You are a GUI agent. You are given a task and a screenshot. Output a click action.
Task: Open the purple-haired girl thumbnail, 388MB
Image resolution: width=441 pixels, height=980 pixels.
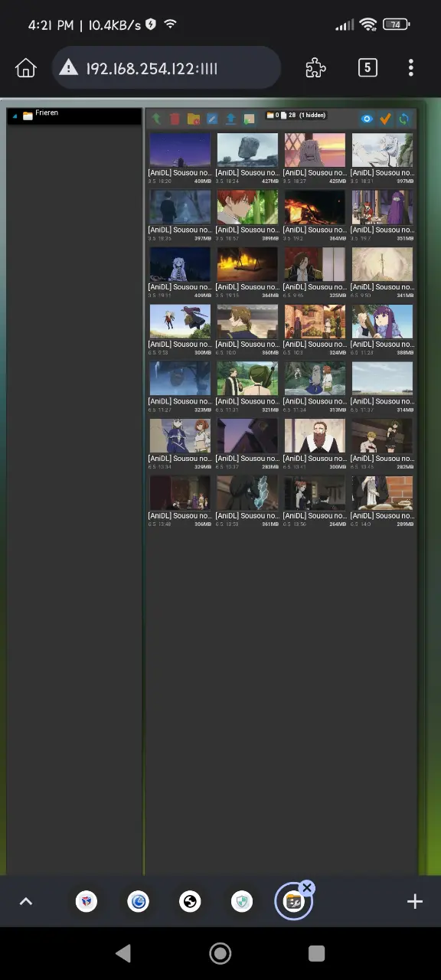point(382,322)
